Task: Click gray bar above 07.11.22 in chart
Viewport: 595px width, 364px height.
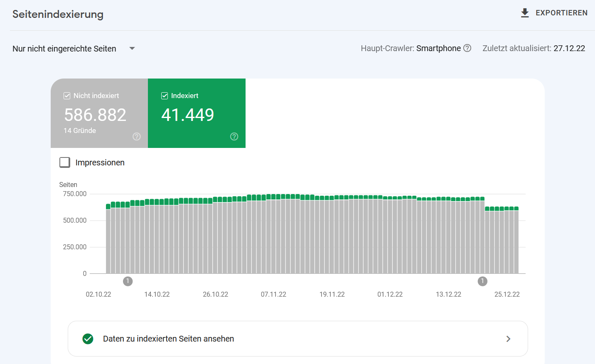Action: [x=273, y=237]
